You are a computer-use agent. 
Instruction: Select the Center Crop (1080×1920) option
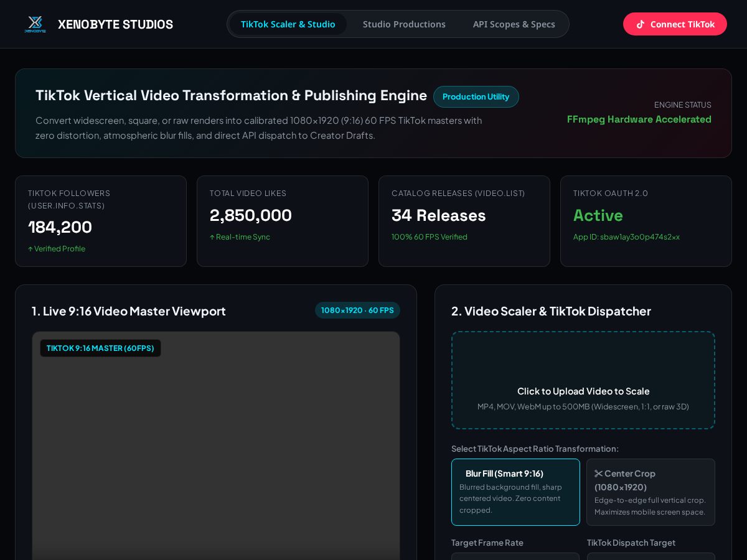point(651,492)
